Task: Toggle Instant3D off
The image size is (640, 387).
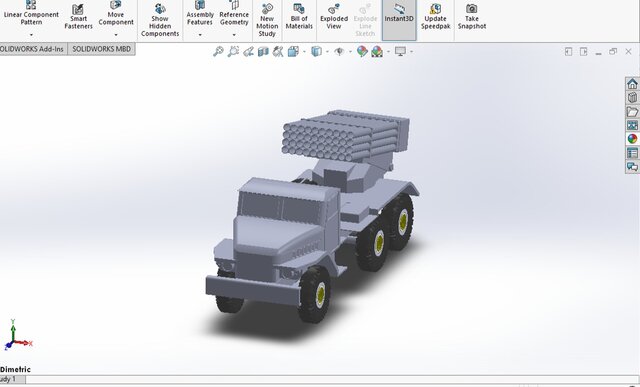Action: (x=399, y=20)
